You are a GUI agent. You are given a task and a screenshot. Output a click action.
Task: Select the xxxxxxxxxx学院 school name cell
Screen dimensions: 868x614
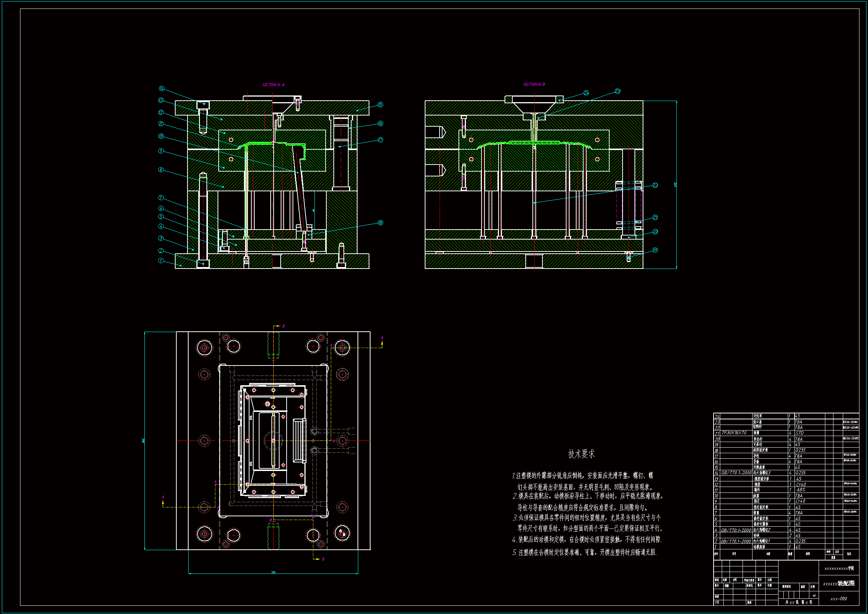[839, 568]
